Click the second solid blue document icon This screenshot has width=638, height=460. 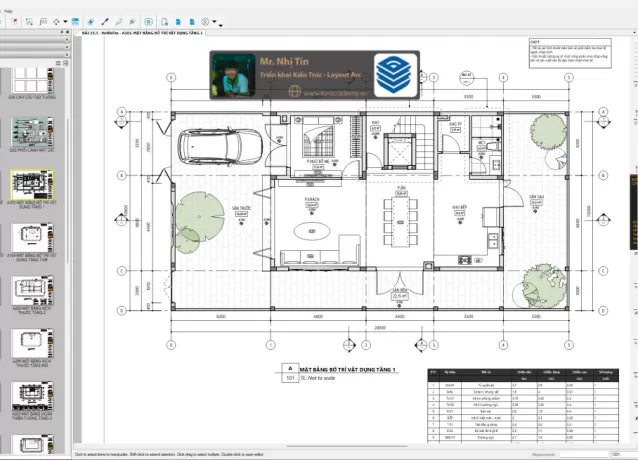click(192, 22)
